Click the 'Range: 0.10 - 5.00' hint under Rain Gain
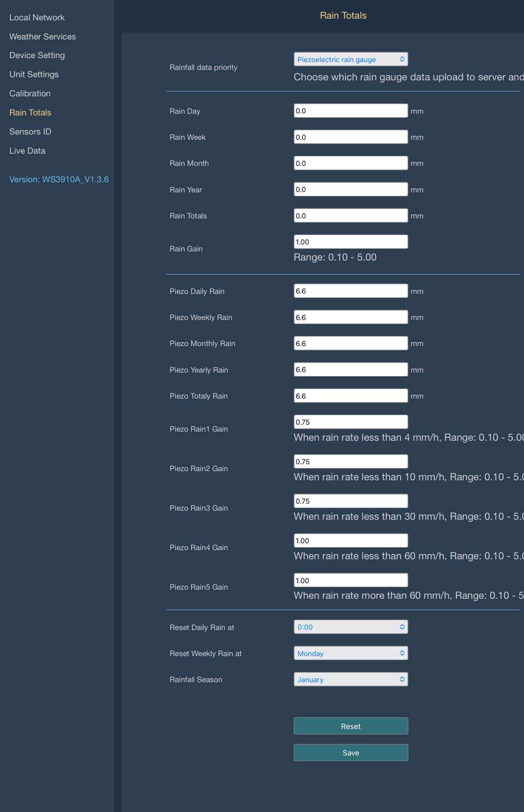This screenshot has height=812, width=524. point(335,257)
